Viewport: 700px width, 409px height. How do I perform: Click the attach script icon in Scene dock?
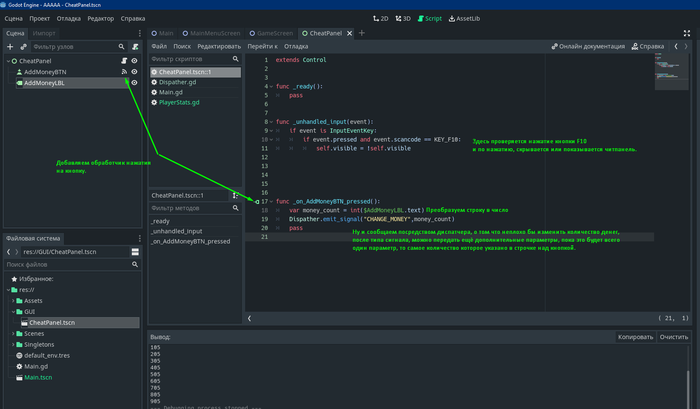tap(134, 47)
